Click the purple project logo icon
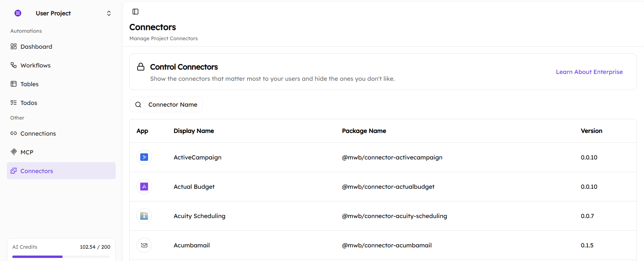This screenshot has height=261, width=644. (x=18, y=13)
